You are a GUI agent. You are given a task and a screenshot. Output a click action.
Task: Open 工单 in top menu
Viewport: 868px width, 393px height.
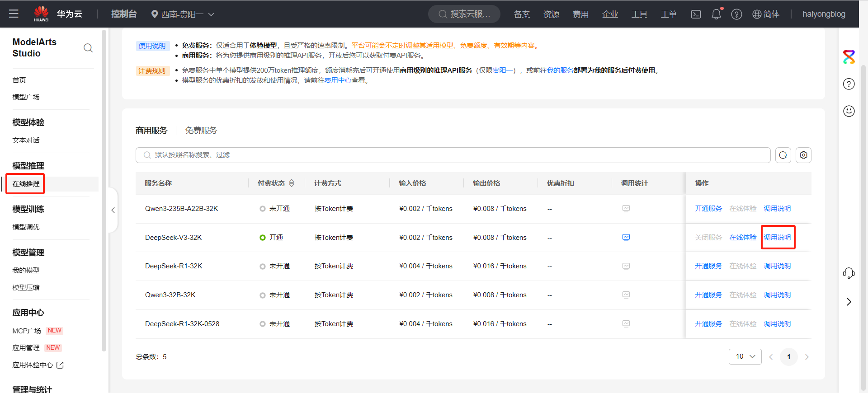[x=669, y=14]
